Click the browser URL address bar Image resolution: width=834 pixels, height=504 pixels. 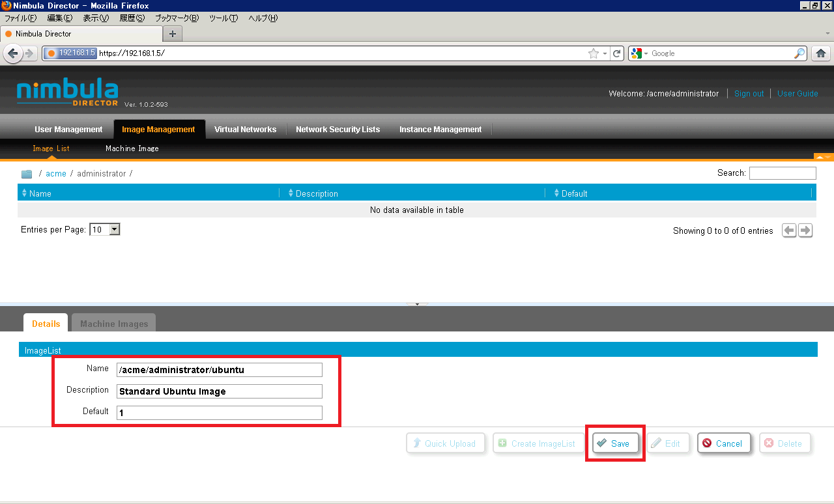pos(342,53)
